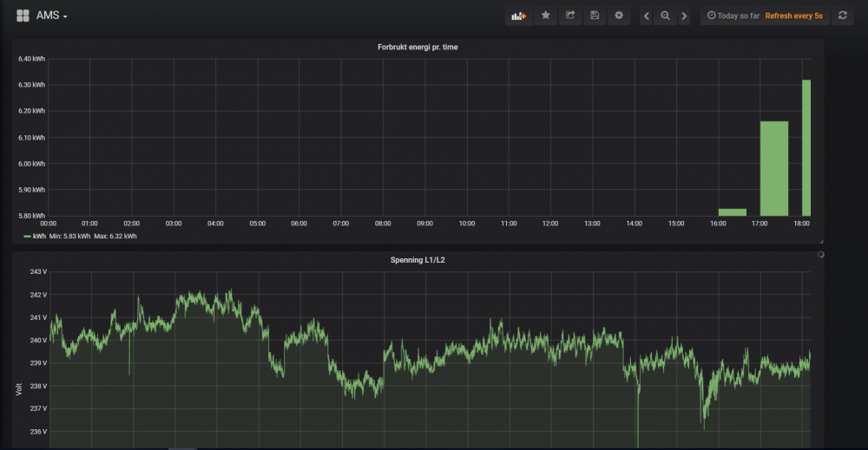The width and height of the screenshot is (868, 450).
Task: Click the kWh legend color swatch
Action: [25, 236]
